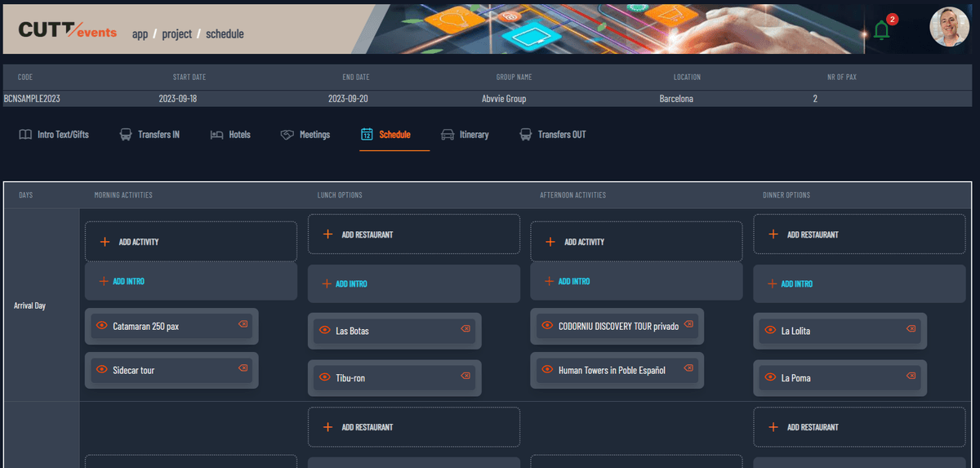The height and width of the screenshot is (468, 980).
Task: Show La Poma details via eye icon
Action: (x=770, y=377)
